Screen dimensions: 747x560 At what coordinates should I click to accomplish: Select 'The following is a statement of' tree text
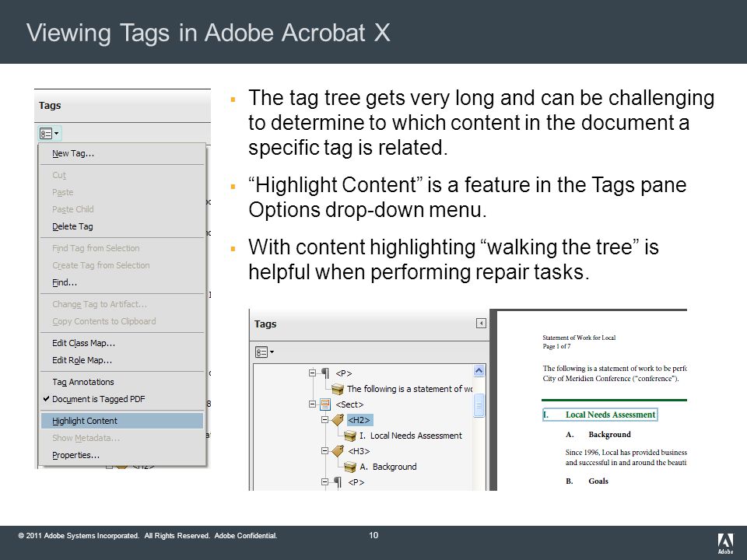click(x=410, y=389)
